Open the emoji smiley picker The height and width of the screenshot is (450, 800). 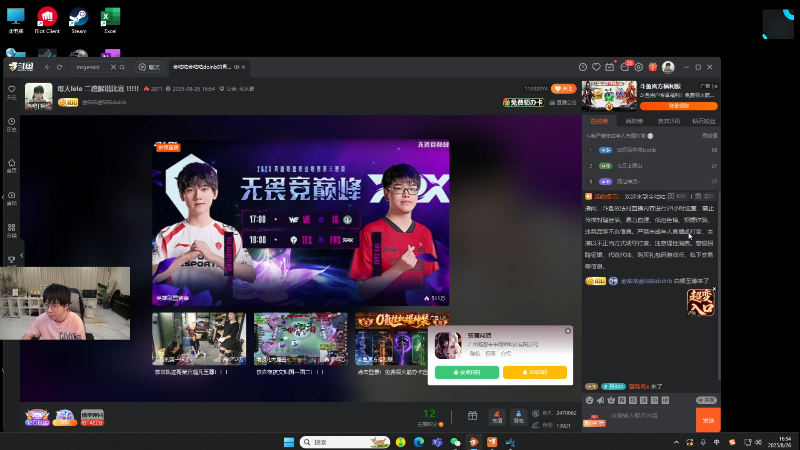click(589, 401)
